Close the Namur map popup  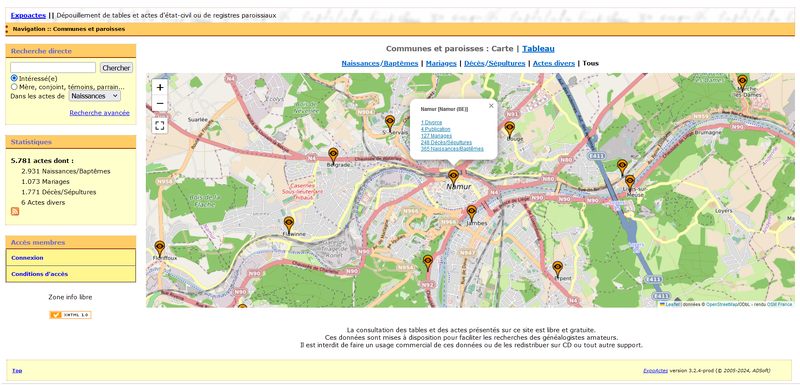pos(491,106)
